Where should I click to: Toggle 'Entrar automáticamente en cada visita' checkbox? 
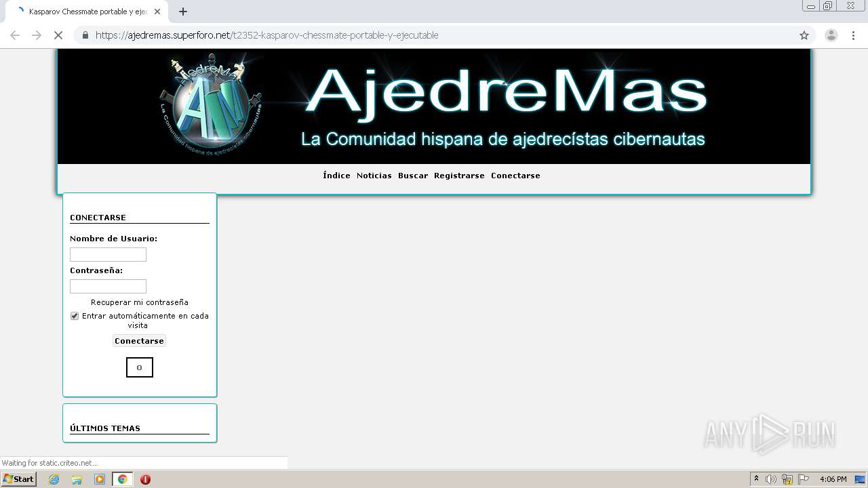[75, 316]
